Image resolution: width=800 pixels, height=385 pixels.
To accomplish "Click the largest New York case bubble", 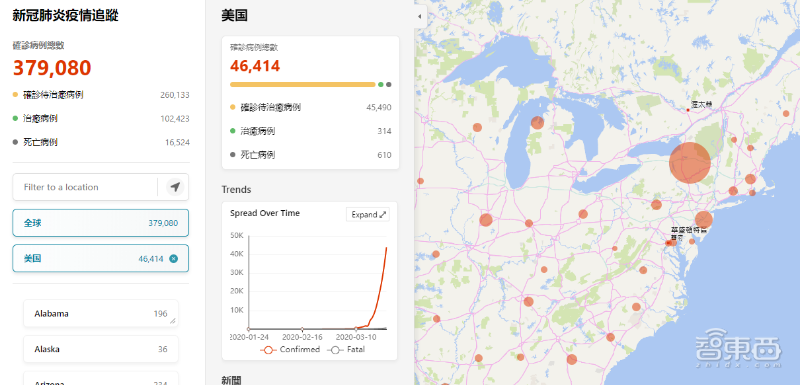I will point(690,163).
